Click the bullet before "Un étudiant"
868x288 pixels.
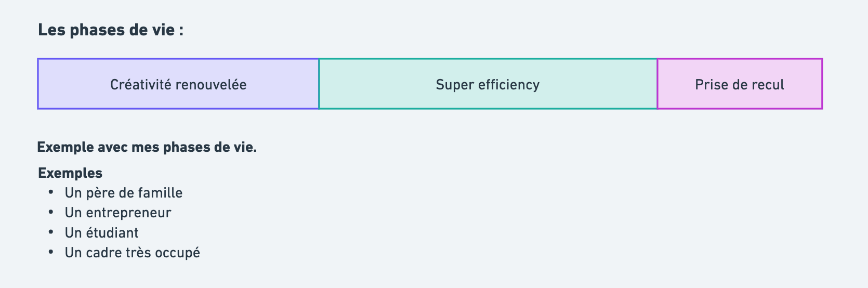tap(51, 232)
